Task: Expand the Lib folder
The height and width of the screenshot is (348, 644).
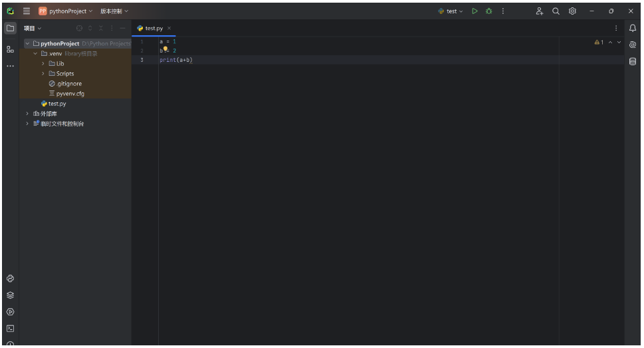Action: click(x=43, y=63)
